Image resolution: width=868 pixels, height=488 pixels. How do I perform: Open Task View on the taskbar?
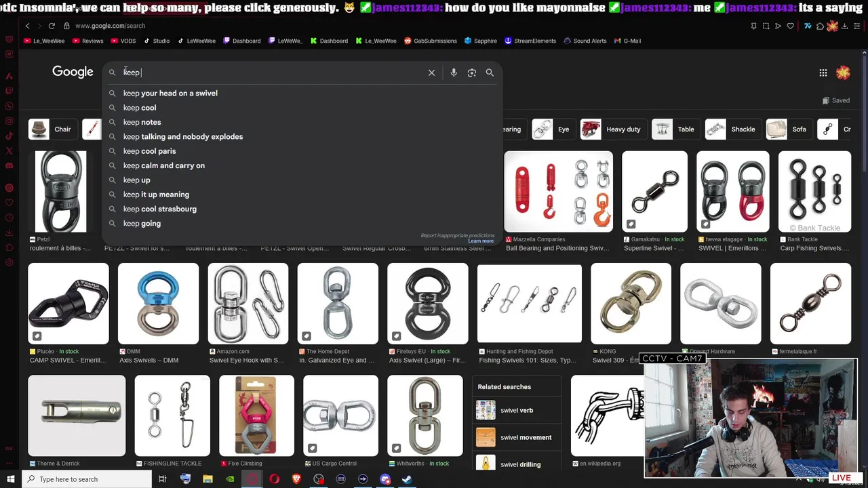click(163, 479)
